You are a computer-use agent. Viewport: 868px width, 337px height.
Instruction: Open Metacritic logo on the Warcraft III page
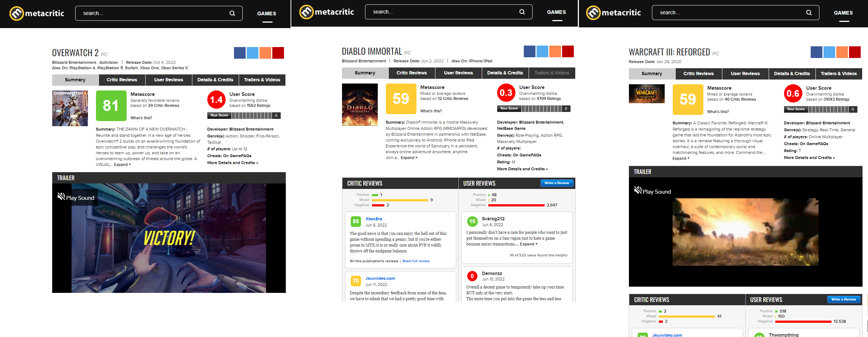tap(613, 13)
